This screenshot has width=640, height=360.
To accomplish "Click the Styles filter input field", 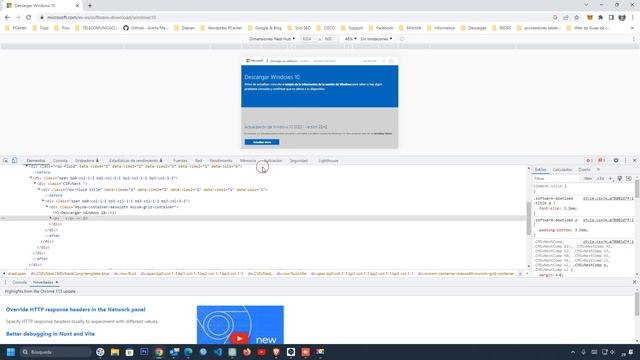I will [557, 179].
